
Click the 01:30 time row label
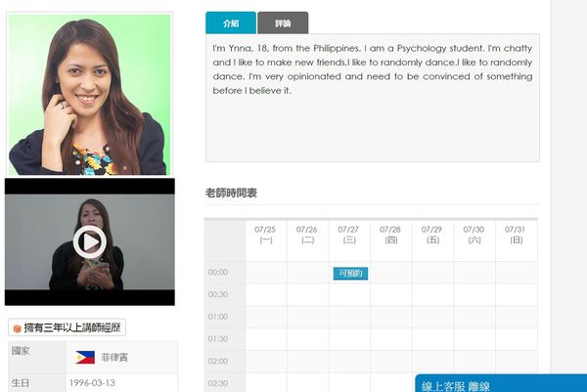[x=219, y=338]
